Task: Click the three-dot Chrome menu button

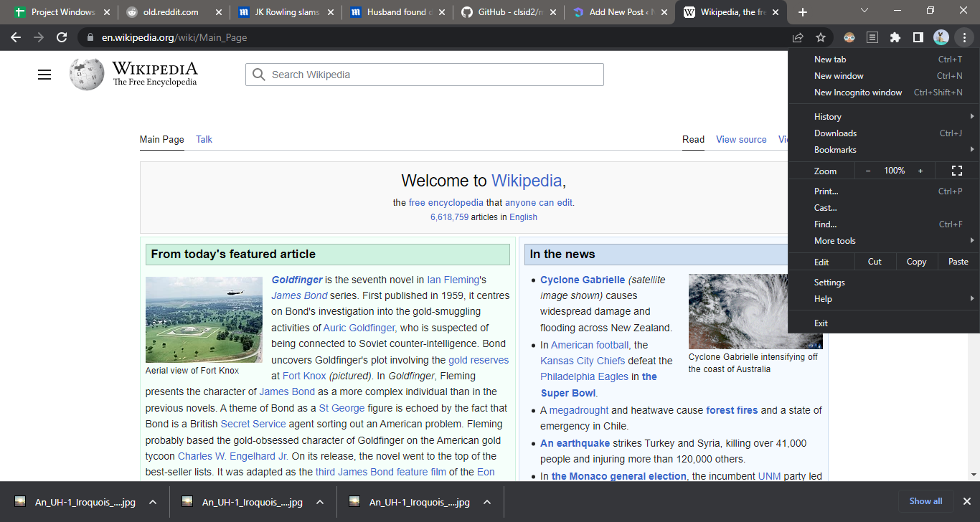Action: (964, 37)
